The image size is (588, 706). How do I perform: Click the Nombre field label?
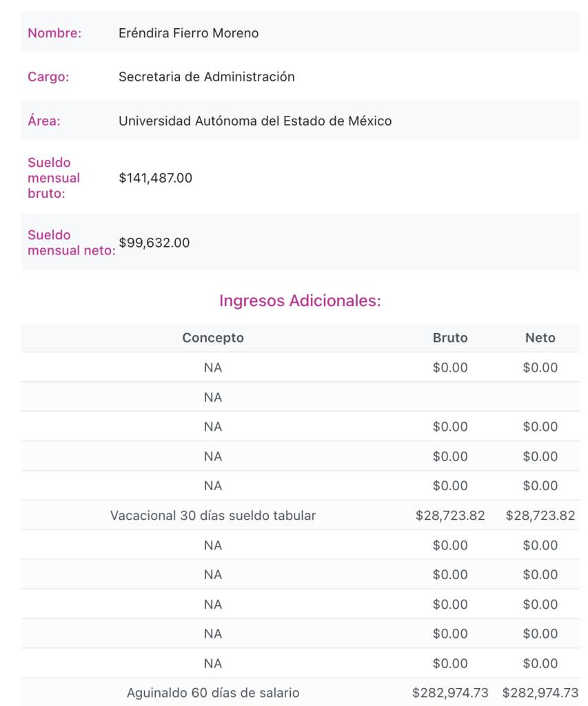point(54,33)
